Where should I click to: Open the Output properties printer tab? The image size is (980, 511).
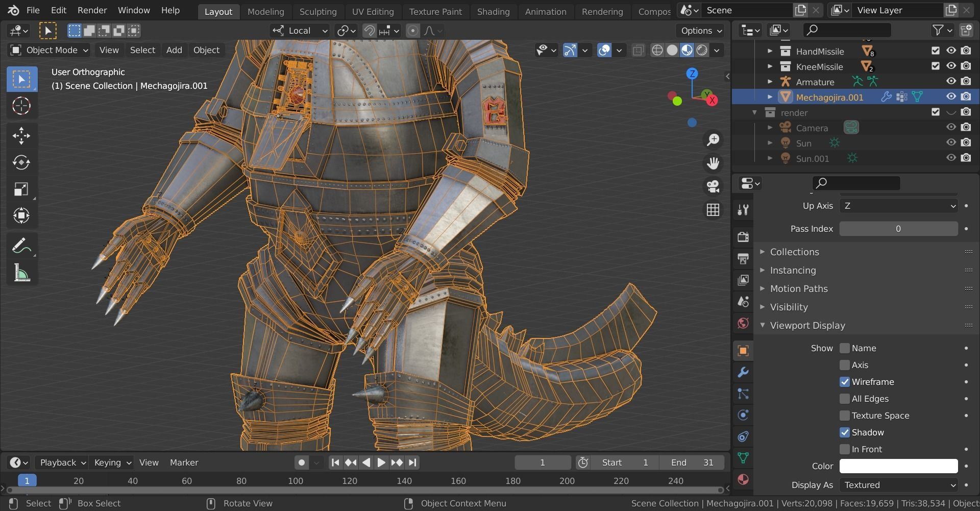[x=743, y=258]
